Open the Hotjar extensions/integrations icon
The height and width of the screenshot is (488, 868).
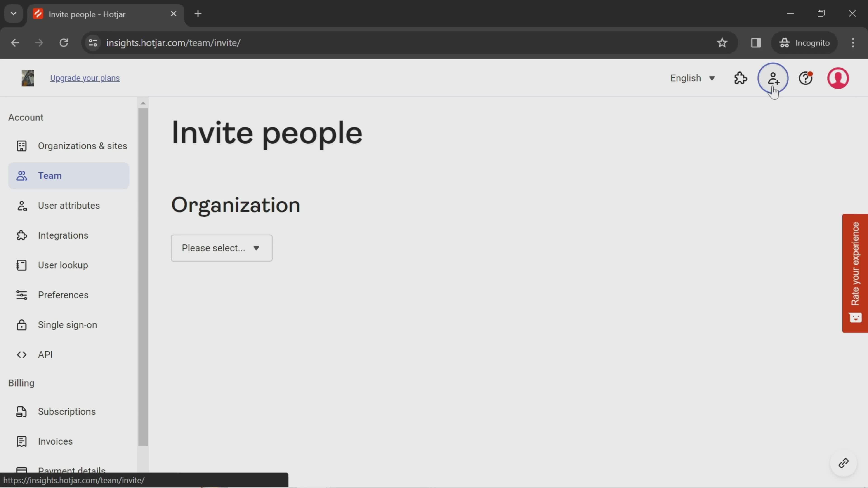(741, 78)
